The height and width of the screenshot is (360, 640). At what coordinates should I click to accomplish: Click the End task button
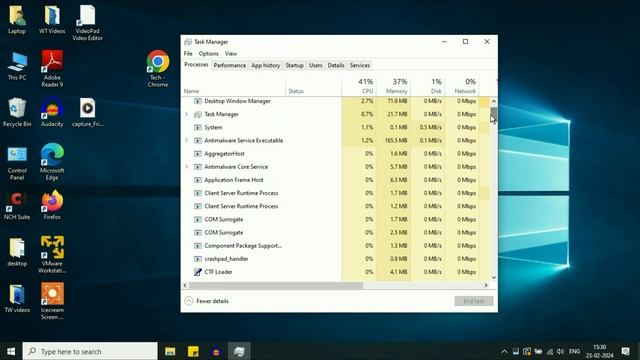[474, 301]
